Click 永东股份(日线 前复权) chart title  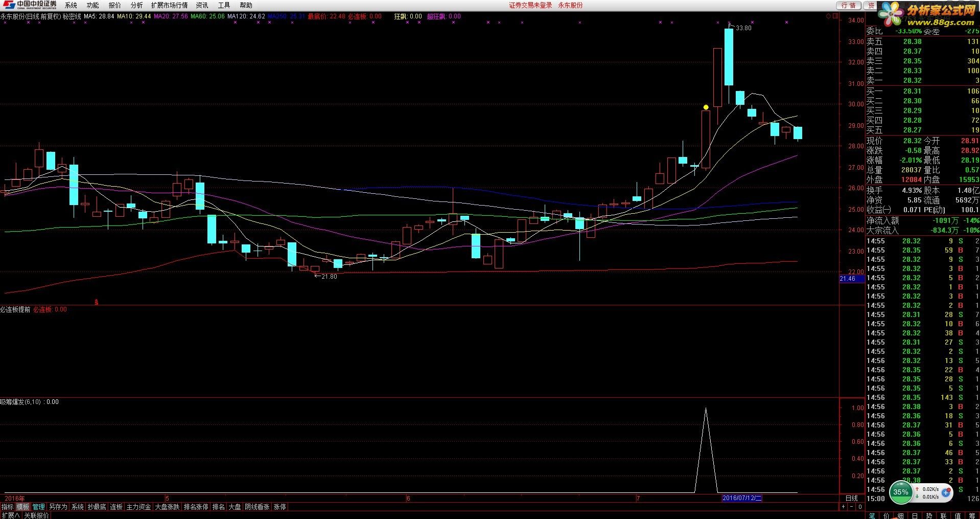[30, 16]
